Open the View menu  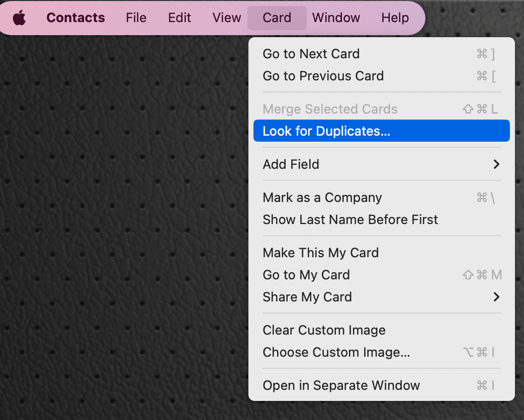pos(227,18)
